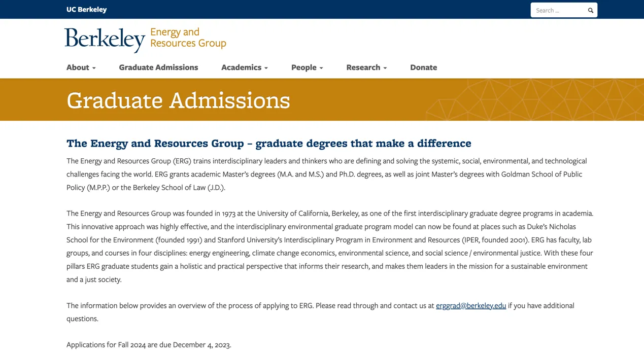Click the search magnifier icon
The height and width of the screenshot is (352, 644).
point(590,10)
